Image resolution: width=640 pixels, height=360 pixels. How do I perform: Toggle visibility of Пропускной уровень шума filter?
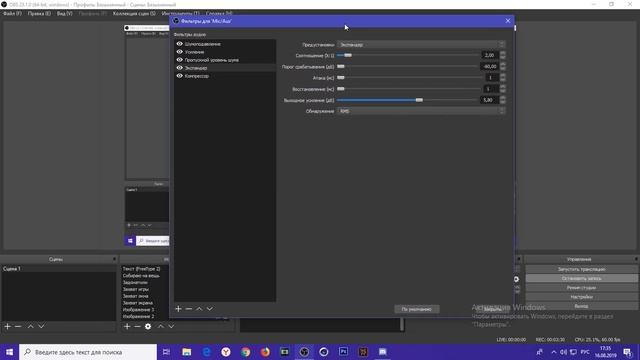180,60
